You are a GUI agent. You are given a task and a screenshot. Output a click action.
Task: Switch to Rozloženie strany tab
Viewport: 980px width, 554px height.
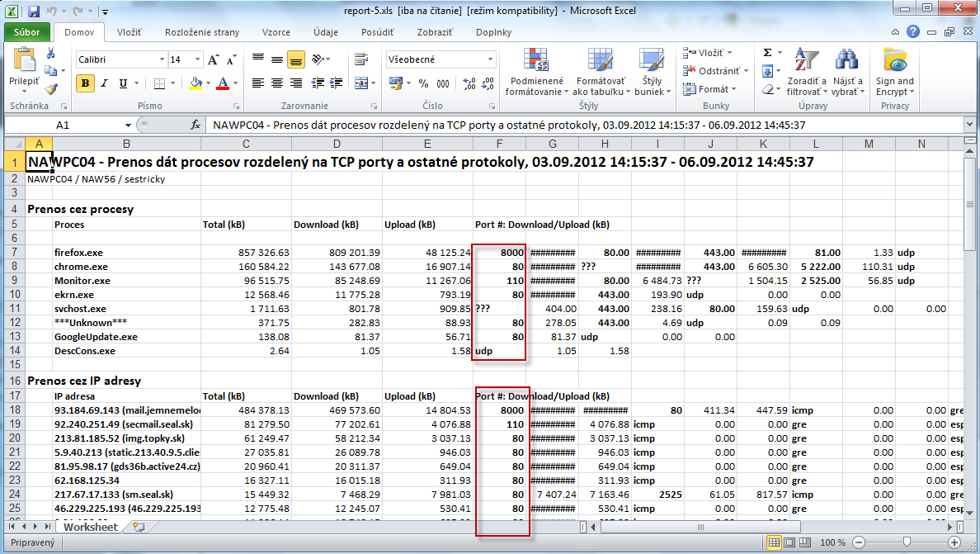(x=202, y=32)
